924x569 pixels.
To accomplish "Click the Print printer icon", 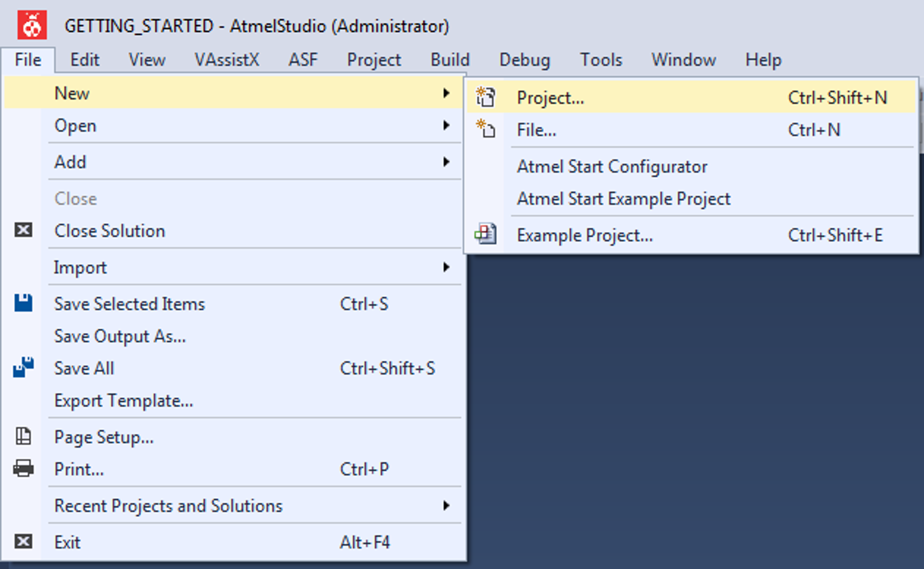I will [x=23, y=469].
